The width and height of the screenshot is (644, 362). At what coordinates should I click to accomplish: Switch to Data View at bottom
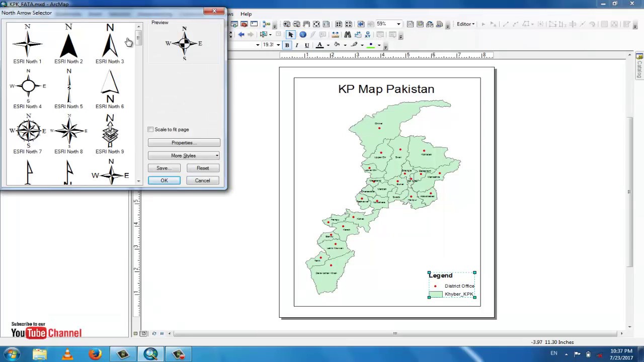[x=135, y=333]
